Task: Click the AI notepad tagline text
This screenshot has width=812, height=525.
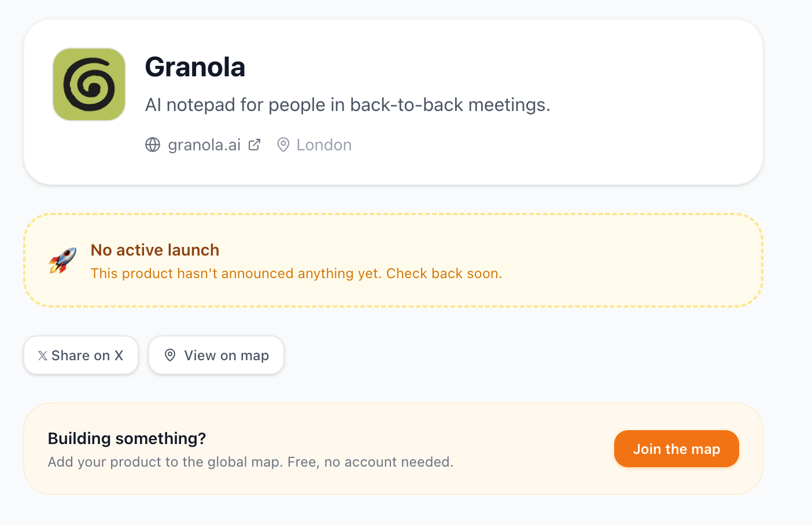Action: point(348,105)
